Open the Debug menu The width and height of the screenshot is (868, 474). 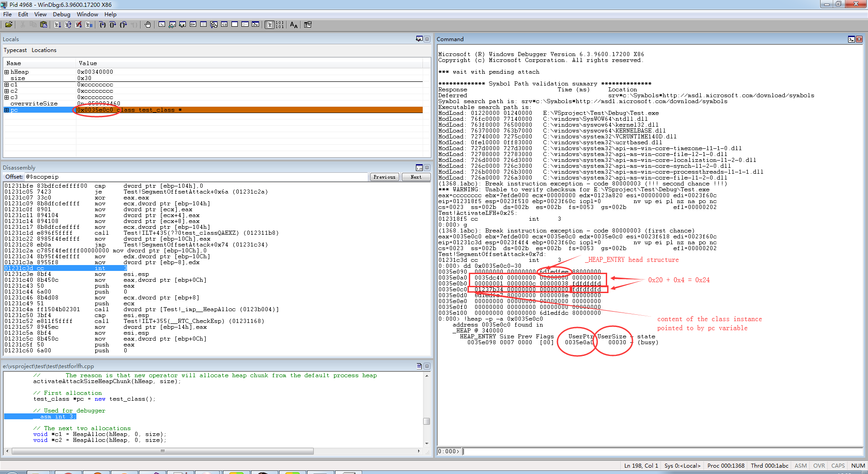coord(61,14)
